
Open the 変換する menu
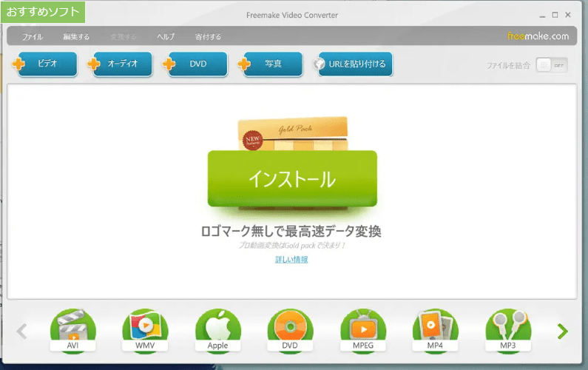click(x=123, y=37)
